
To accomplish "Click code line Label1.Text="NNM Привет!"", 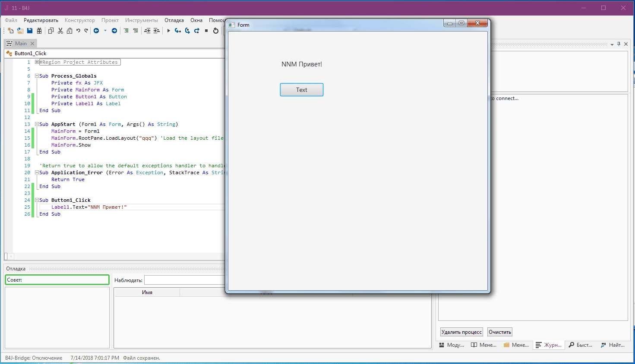I will [x=89, y=207].
